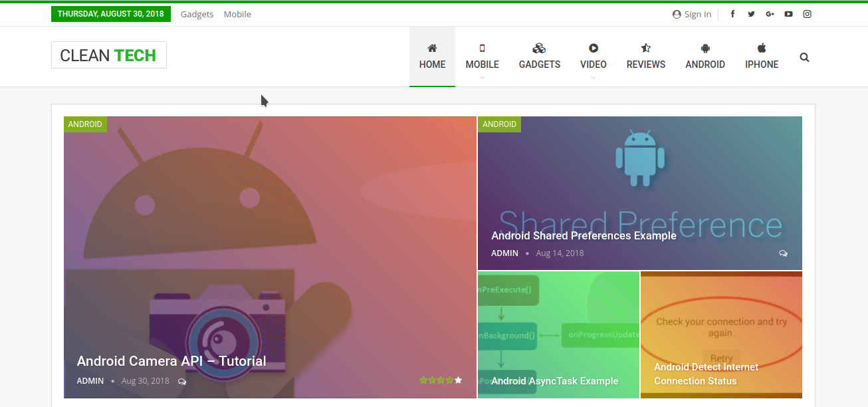Viewport: 868px width, 407px height.
Task: Click the apple icon above iPhone
Action: coord(762,48)
